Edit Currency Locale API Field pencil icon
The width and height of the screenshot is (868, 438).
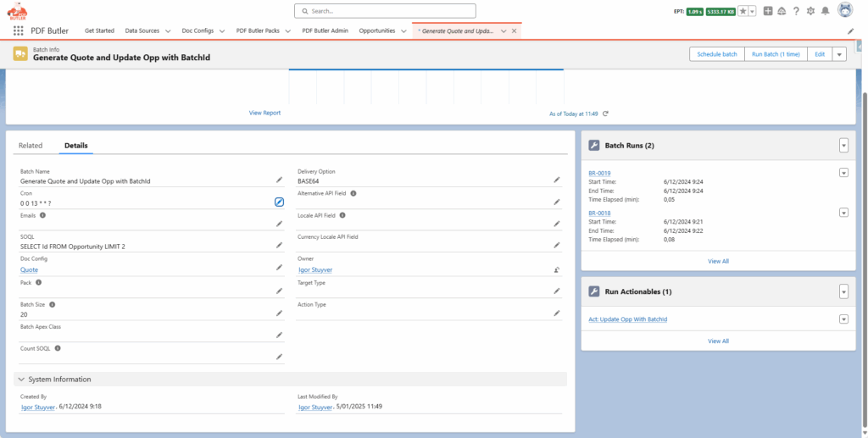556,245
